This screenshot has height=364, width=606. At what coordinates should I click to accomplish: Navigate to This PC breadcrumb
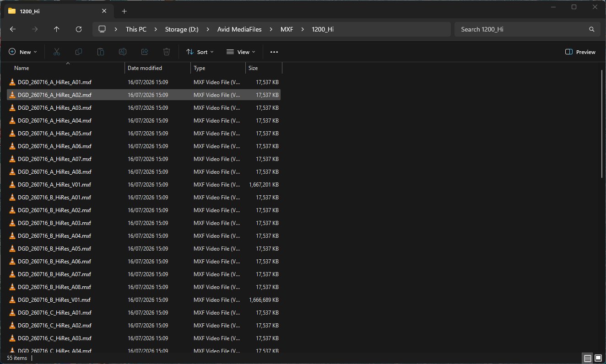(x=136, y=29)
